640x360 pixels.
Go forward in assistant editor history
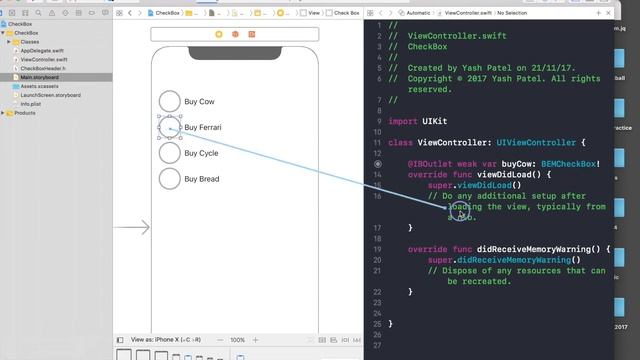pyautogui.click(x=390, y=13)
